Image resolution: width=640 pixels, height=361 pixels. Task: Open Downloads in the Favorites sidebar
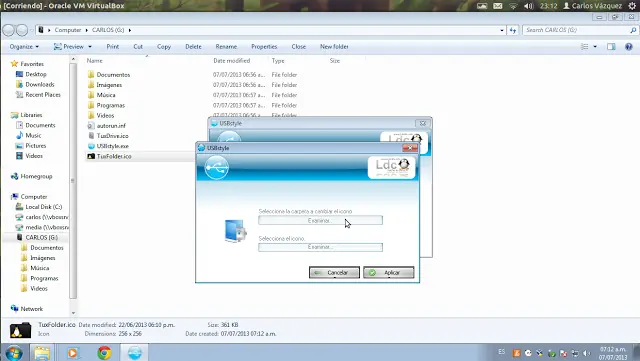tap(40, 85)
